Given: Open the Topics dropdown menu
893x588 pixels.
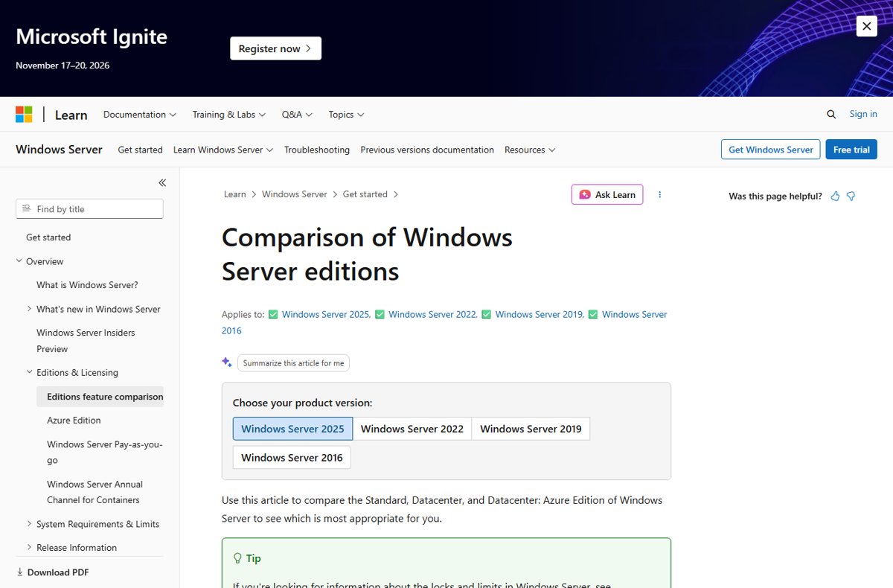Looking at the screenshot, I should (x=346, y=115).
